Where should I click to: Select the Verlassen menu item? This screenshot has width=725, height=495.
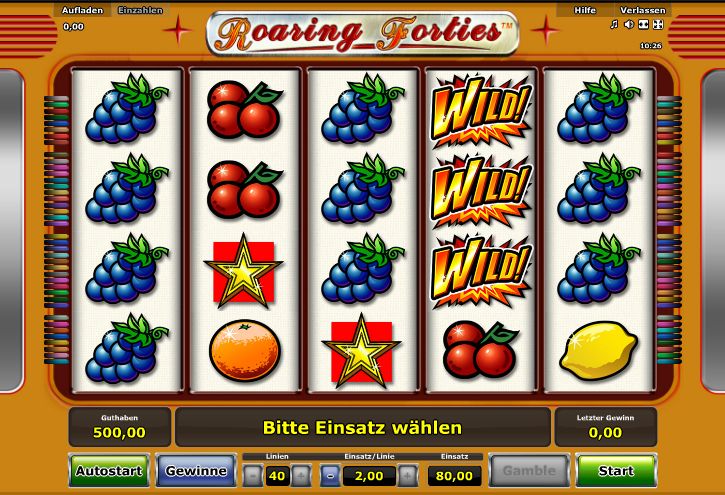pos(643,10)
